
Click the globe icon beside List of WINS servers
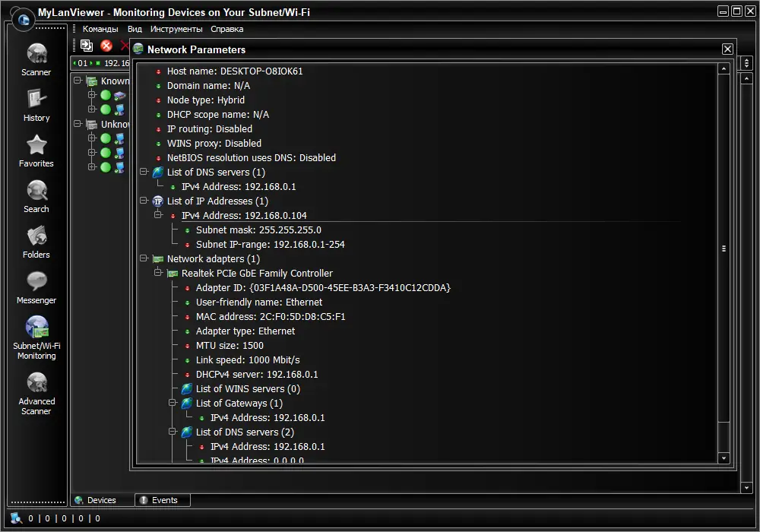coord(187,388)
